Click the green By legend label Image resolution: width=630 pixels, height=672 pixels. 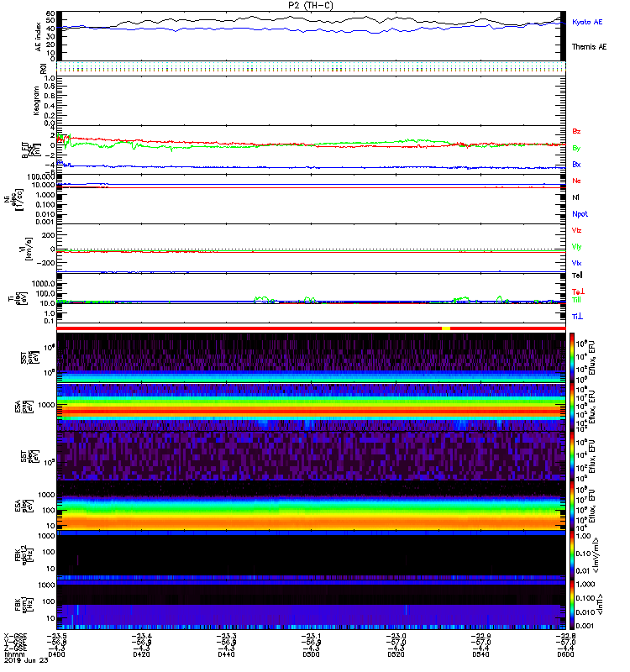click(576, 149)
